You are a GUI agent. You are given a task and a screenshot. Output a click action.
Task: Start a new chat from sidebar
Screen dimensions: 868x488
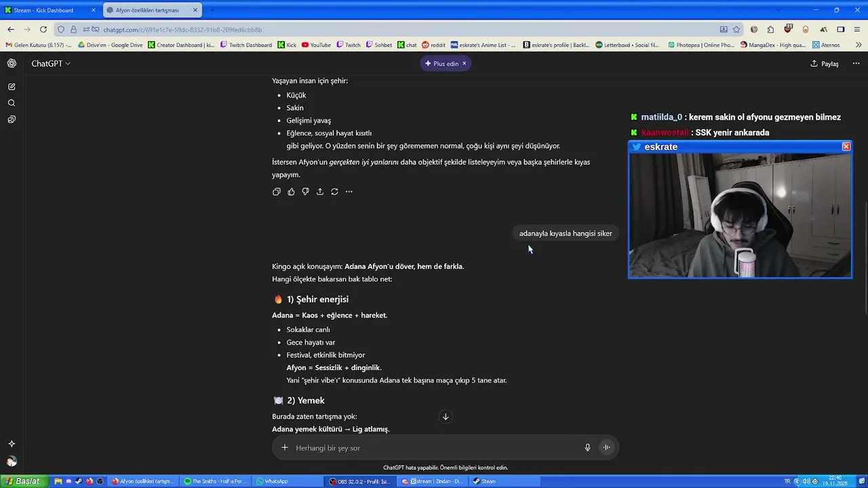(12, 87)
